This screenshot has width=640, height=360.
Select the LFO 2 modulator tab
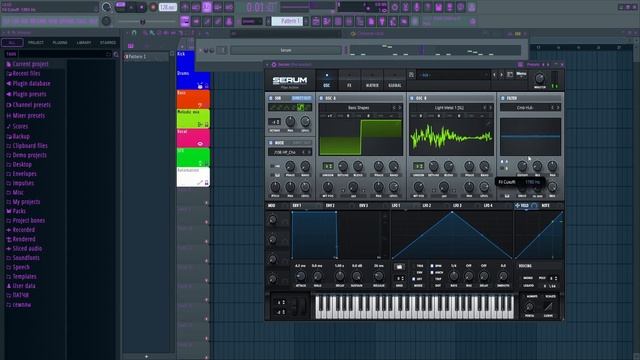pos(427,206)
